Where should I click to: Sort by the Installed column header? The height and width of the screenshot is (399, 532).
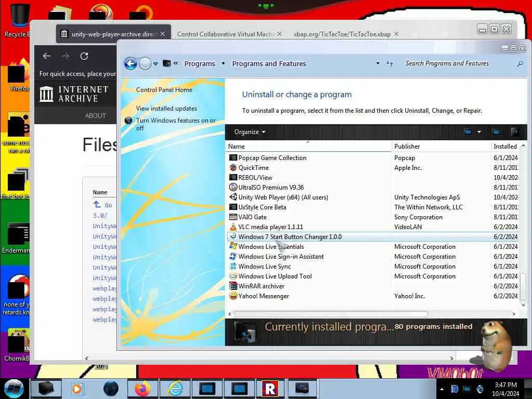coord(505,146)
